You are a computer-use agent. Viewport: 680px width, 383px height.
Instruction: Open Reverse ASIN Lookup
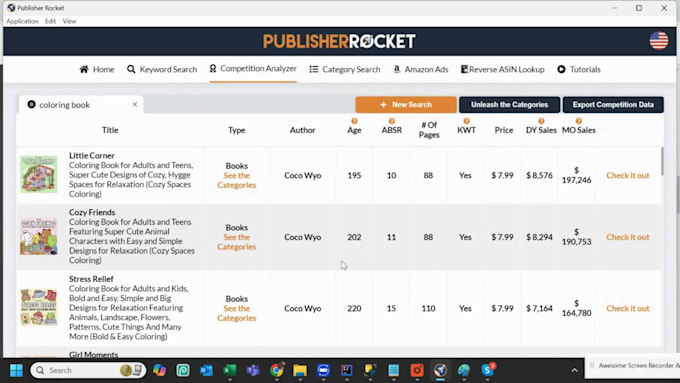[502, 69]
